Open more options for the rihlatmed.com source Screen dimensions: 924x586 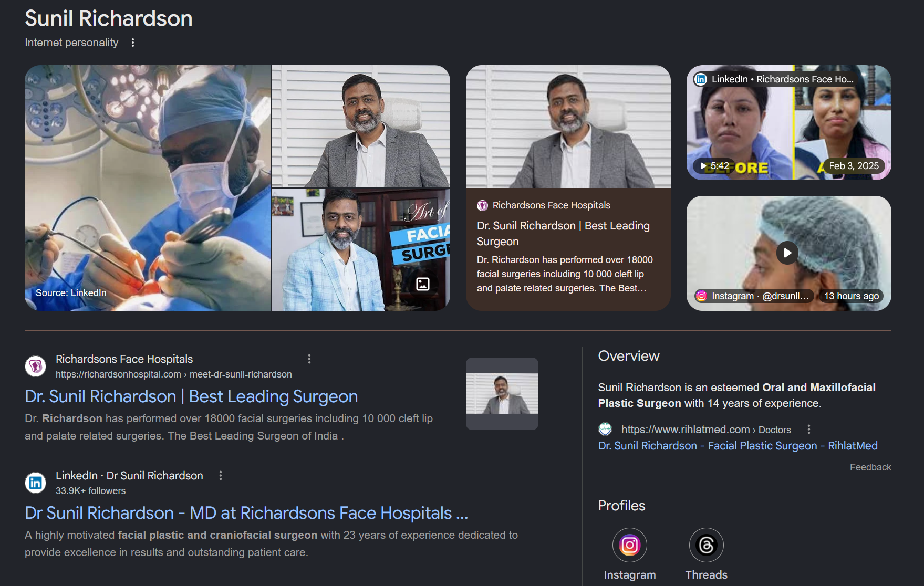(809, 430)
